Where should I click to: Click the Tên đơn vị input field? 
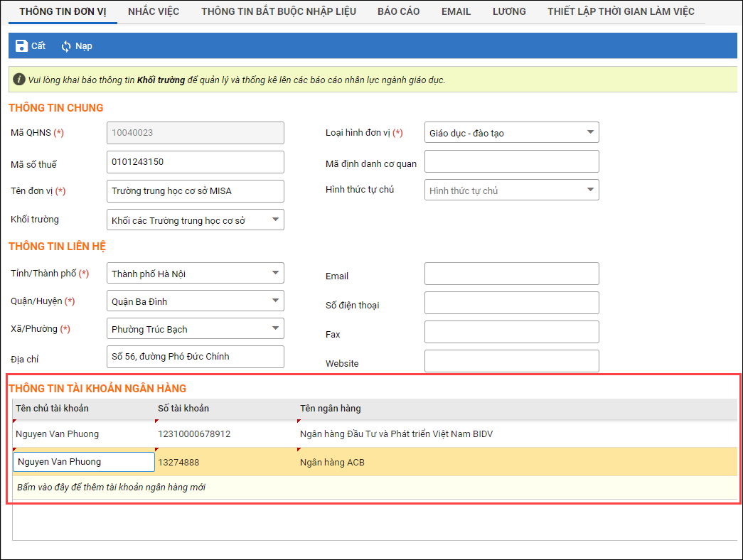click(x=195, y=191)
